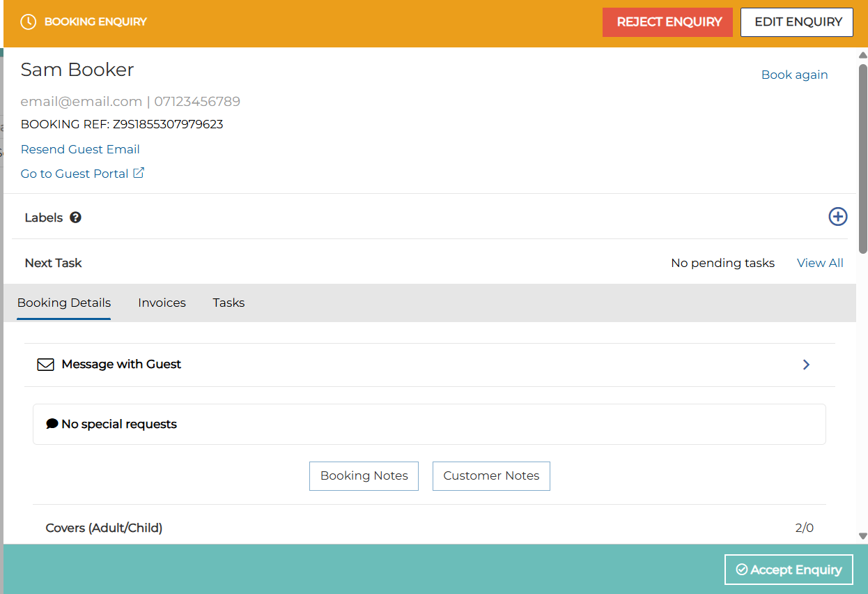Open Booking Notes

tap(364, 475)
